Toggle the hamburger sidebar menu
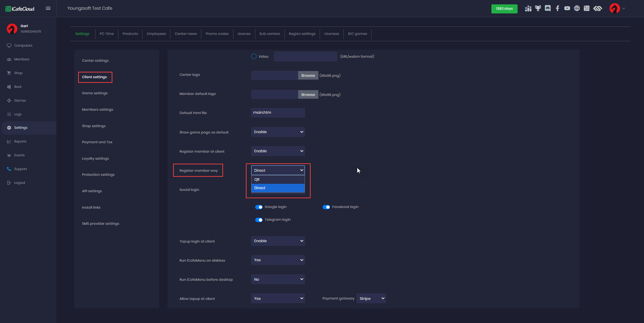Viewport: 644px width, 323px height. tap(48, 8)
